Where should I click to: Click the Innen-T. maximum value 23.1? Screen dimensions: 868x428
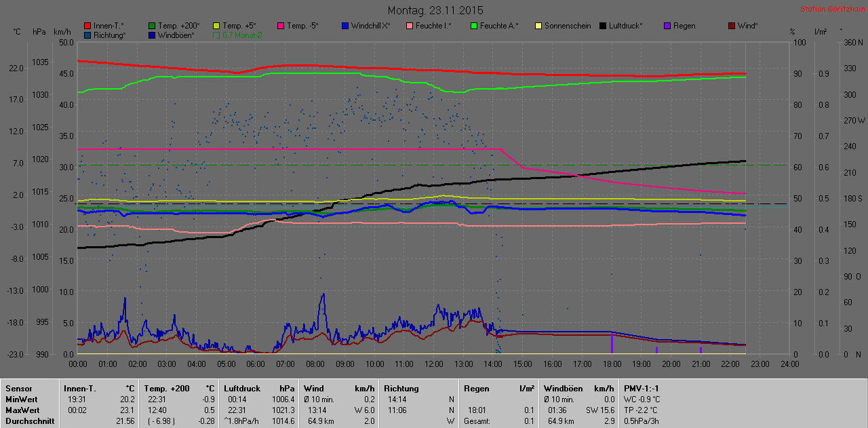click(x=127, y=410)
